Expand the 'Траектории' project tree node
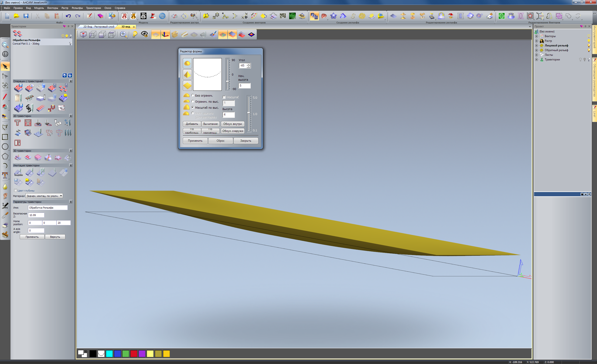The height and width of the screenshot is (364, 597). click(x=536, y=59)
